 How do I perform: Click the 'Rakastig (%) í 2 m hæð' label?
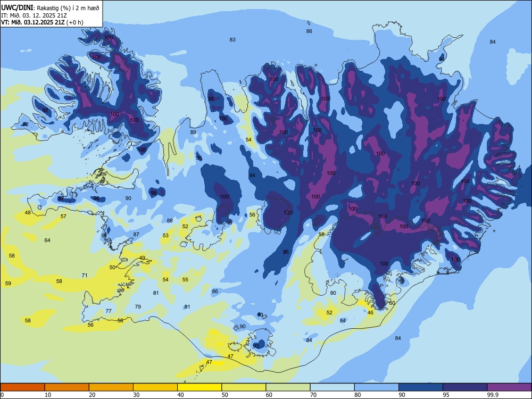[x=68, y=8]
